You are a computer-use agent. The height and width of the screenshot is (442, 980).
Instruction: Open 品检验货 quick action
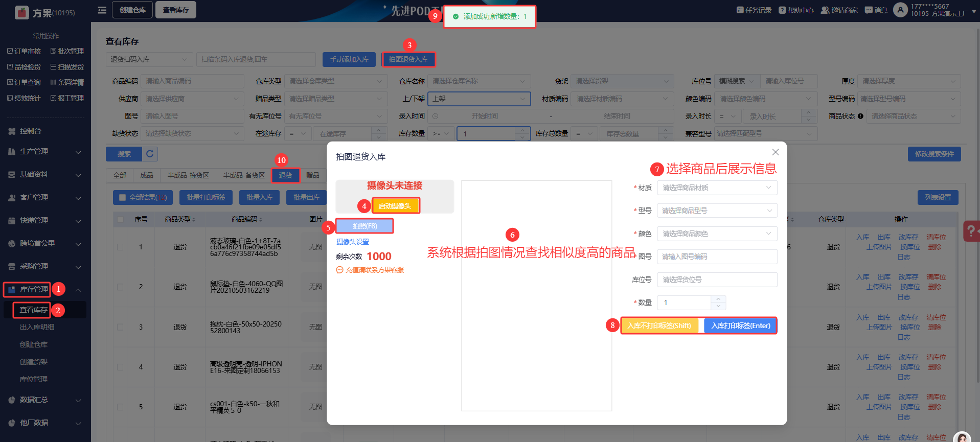24,67
